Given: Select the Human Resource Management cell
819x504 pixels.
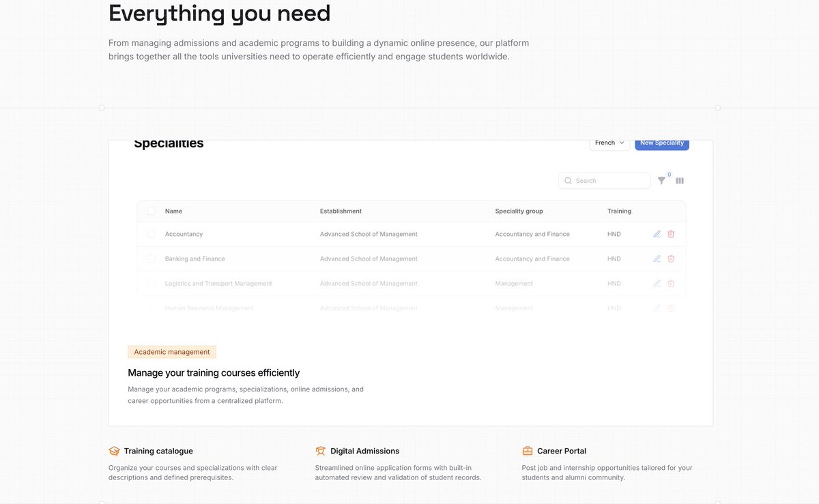Looking at the screenshot, I should 209,308.
